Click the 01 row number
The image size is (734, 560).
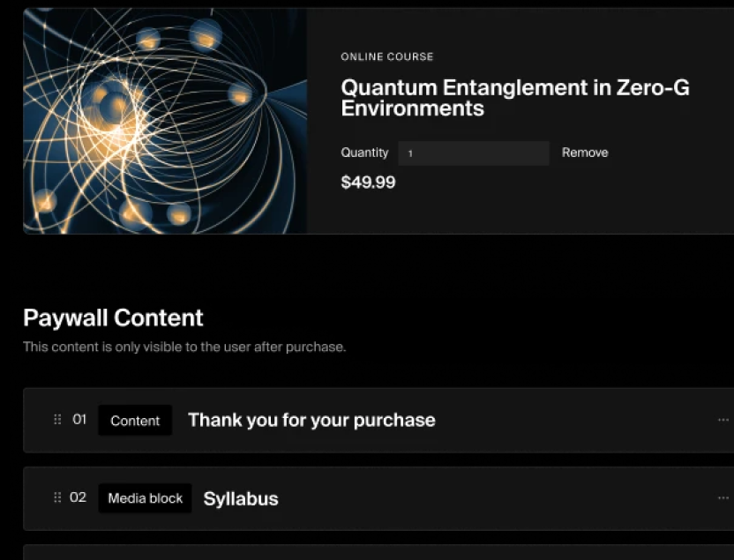79,420
